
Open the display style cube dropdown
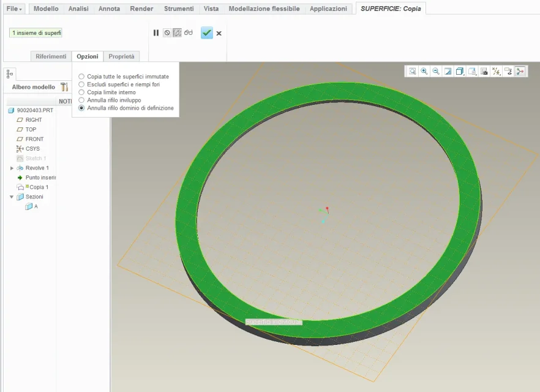tap(460, 72)
